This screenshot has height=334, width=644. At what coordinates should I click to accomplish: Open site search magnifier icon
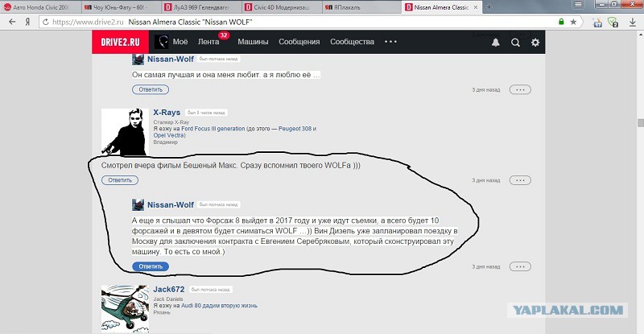(515, 43)
